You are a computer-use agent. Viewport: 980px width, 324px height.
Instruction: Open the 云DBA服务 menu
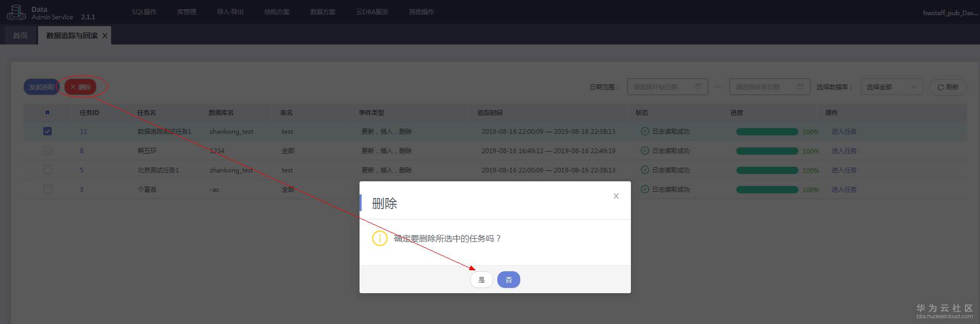click(372, 11)
